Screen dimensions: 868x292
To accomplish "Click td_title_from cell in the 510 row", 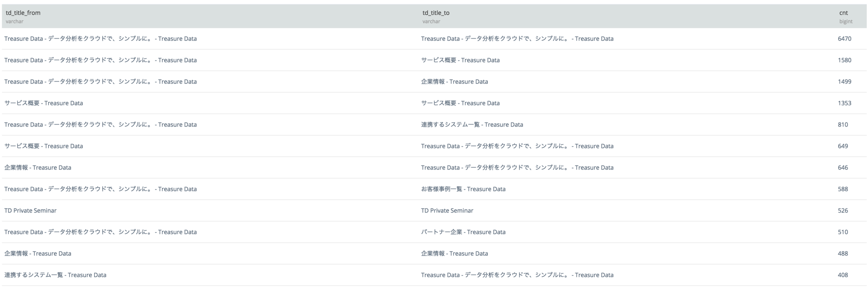I will click(100, 232).
